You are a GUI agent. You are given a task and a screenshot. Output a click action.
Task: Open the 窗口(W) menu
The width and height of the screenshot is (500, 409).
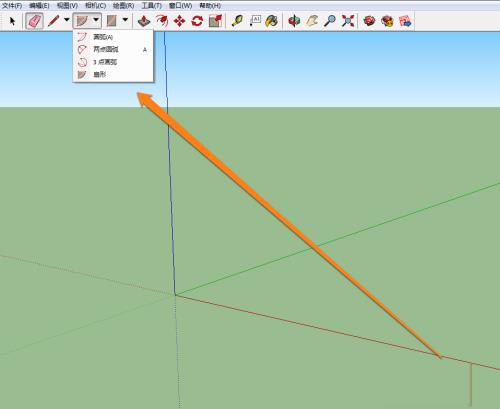(180, 6)
